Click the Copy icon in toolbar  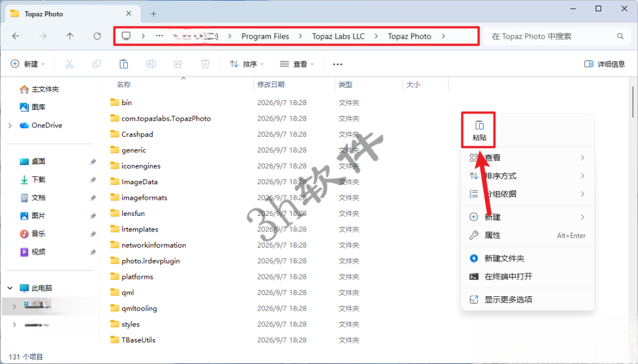(x=97, y=64)
